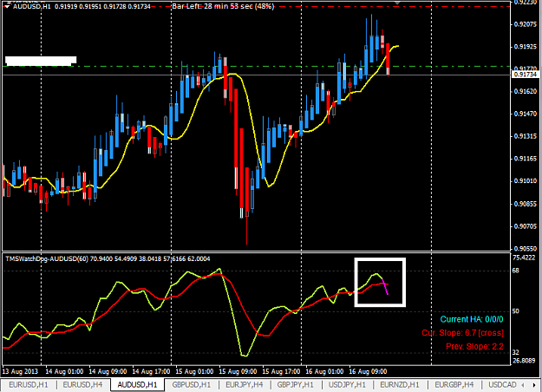Viewport: 542px width, 392px height.
Task: Click the TMSWatchDog-AUDUSD(60) indicator title
Action: [x=46, y=259]
